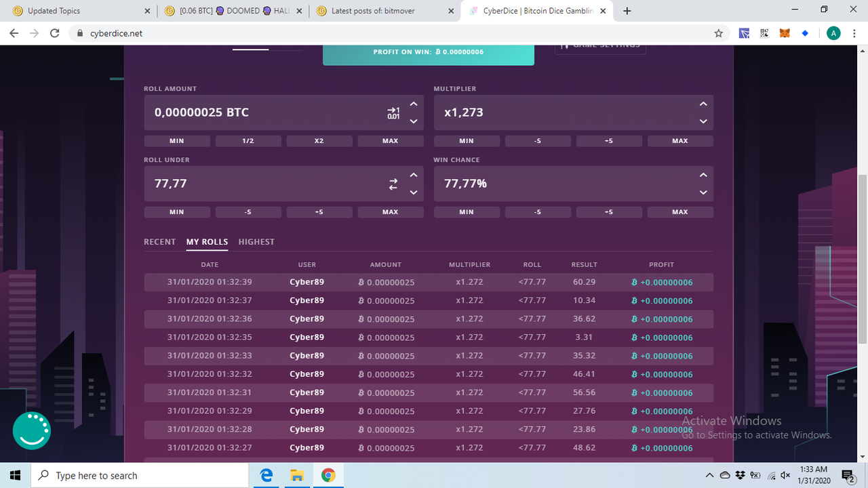This screenshot has width=868, height=488.
Task: Go back to the previous page
Action: tap(14, 33)
